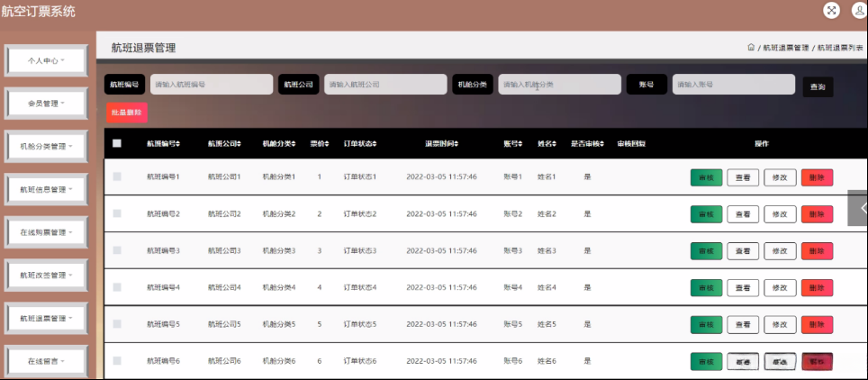The width and height of the screenshot is (868, 380).
Task: Check the row for 航班编号2
Action: tap(117, 213)
